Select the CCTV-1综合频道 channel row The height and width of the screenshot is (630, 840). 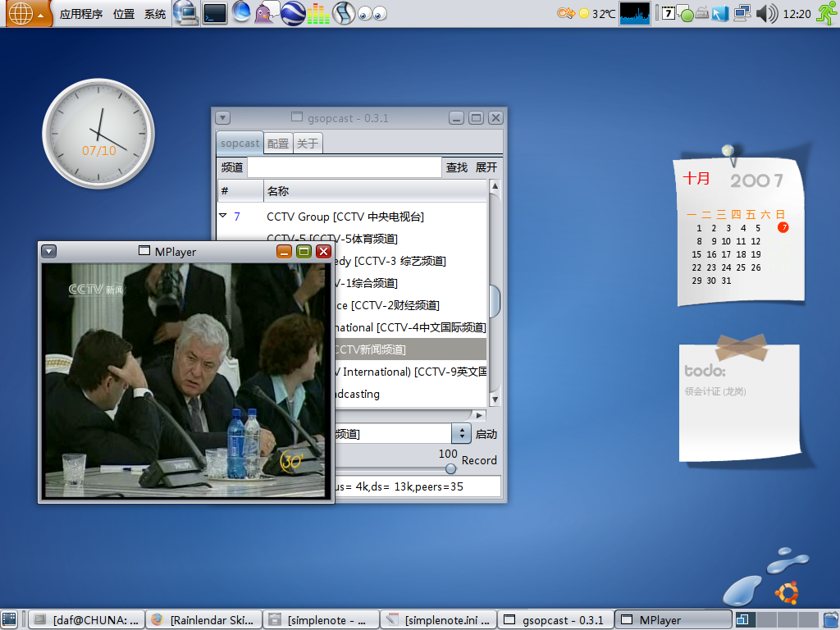410,283
